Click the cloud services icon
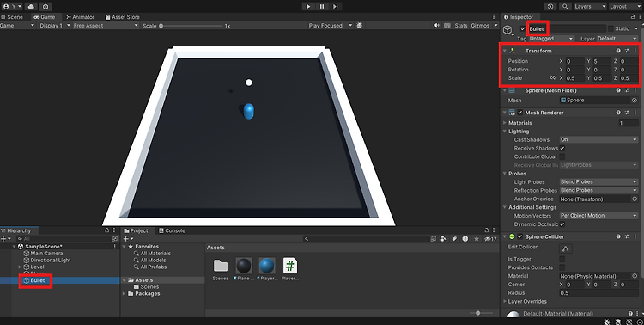644x325 pixels. [31, 7]
